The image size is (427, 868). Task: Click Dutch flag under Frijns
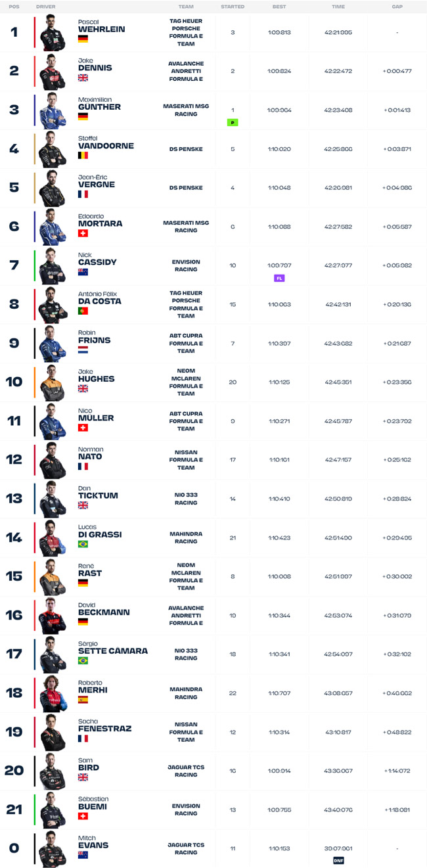pos(83,350)
